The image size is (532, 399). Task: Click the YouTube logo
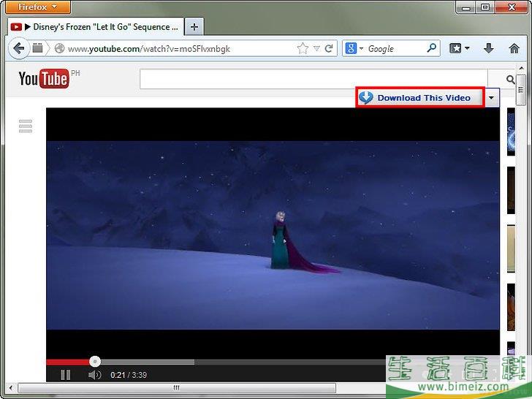pos(44,79)
